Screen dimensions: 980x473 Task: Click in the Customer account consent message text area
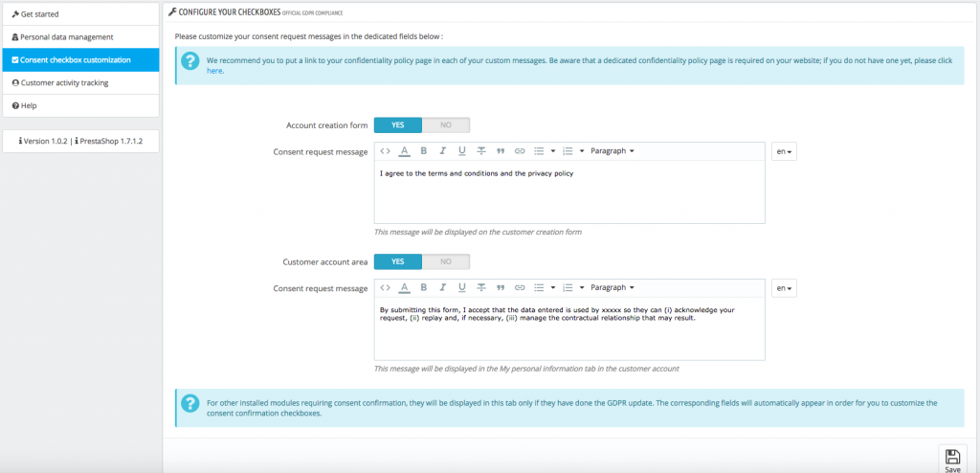pyautogui.click(x=569, y=328)
